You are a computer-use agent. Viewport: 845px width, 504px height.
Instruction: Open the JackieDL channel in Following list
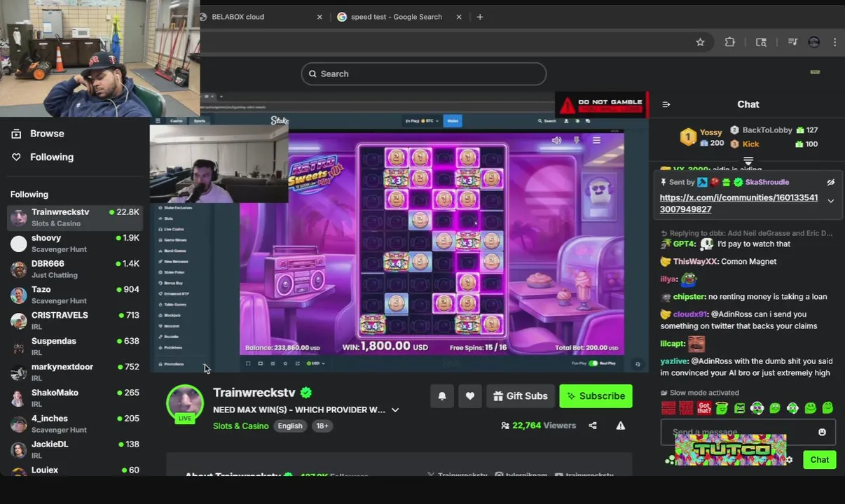tap(75, 449)
